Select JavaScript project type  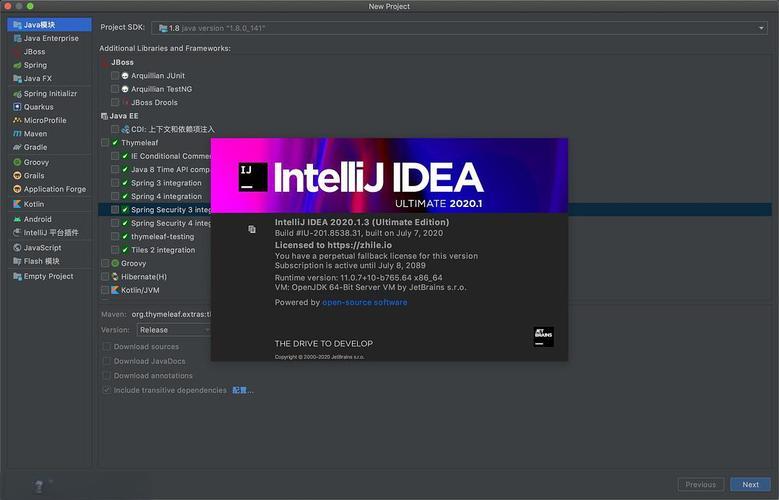[x=49, y=248]
